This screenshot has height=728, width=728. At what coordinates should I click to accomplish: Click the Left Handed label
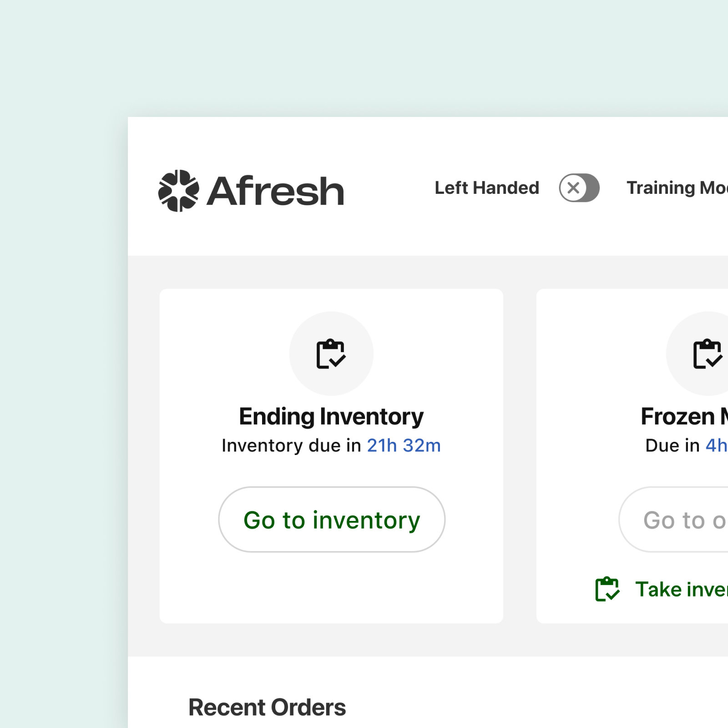[x=487, y=187]
